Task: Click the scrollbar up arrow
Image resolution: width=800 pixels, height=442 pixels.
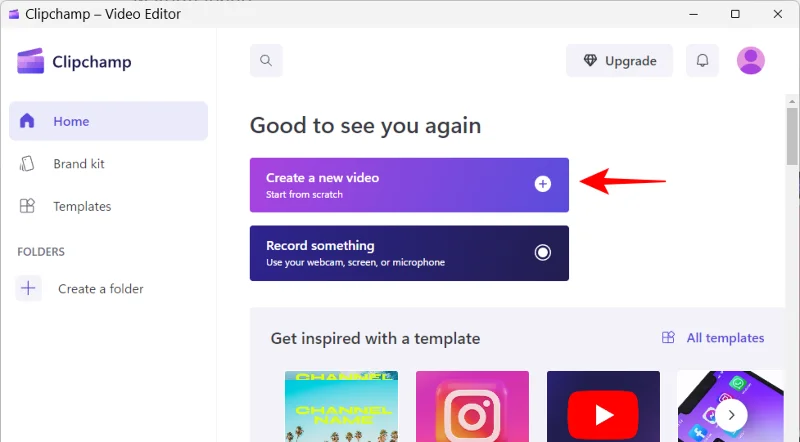Action: 792,101
